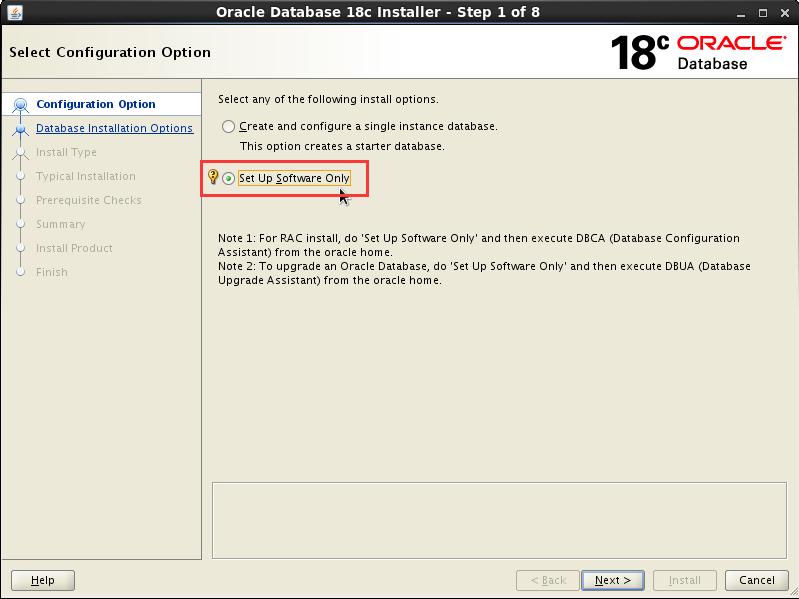Maximize the Oracle installer window
This screenshot has height=599, width=799.
[763, 13]
